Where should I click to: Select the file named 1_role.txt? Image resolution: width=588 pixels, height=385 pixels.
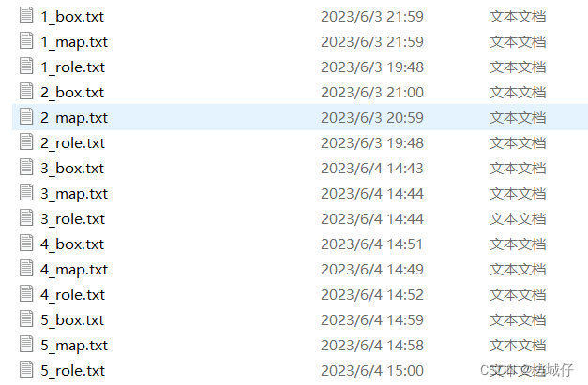[73, 67]
